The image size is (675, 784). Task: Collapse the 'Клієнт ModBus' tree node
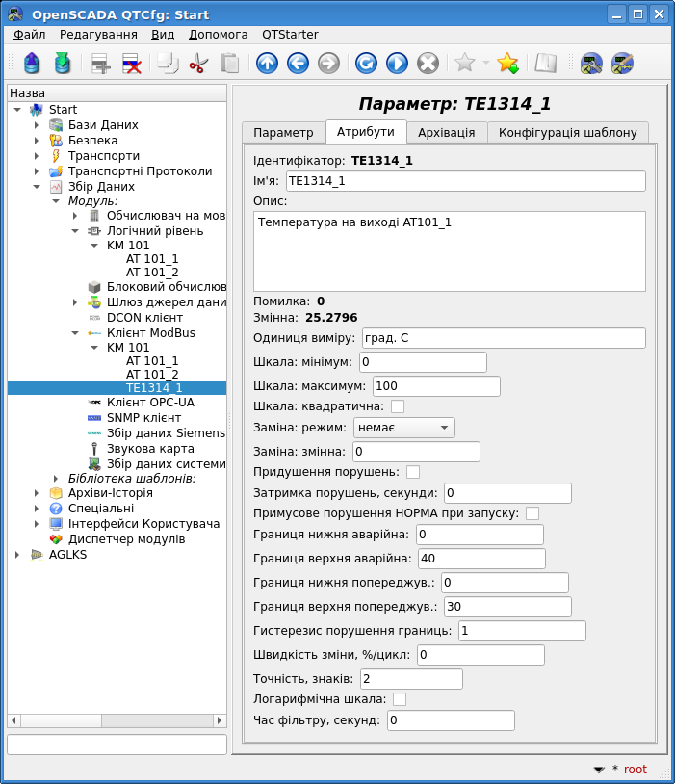pos(75,333)
